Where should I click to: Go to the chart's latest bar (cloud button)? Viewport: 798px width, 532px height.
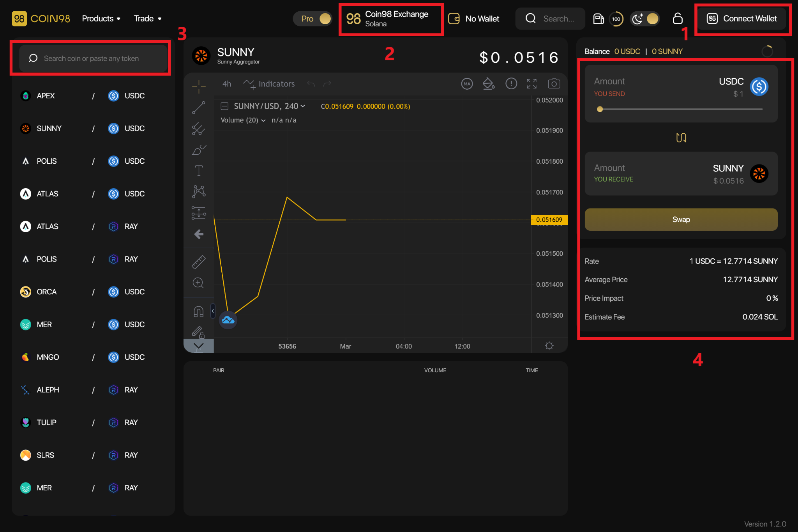tap(228, 320)
